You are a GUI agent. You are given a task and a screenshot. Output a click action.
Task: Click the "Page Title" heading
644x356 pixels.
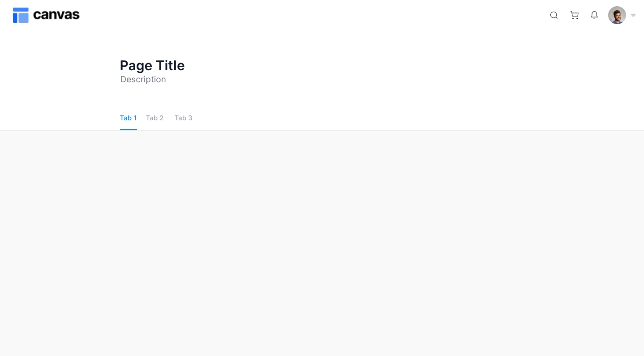152,66
